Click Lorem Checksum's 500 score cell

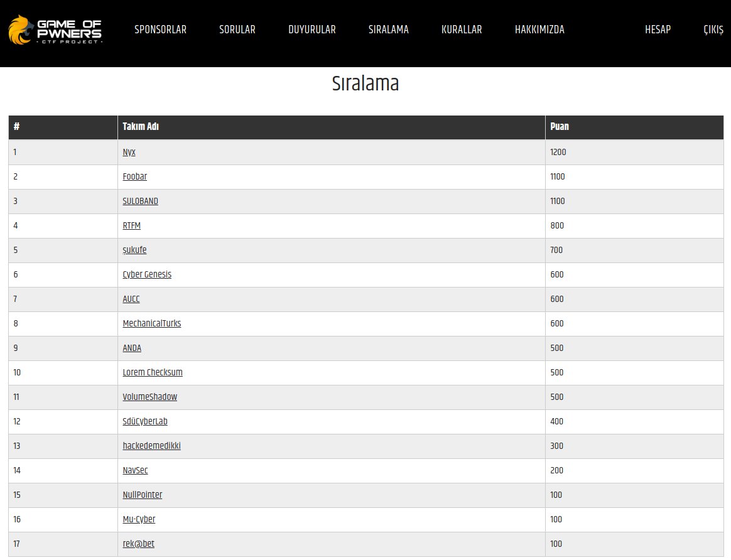click(x=634, y=372)
